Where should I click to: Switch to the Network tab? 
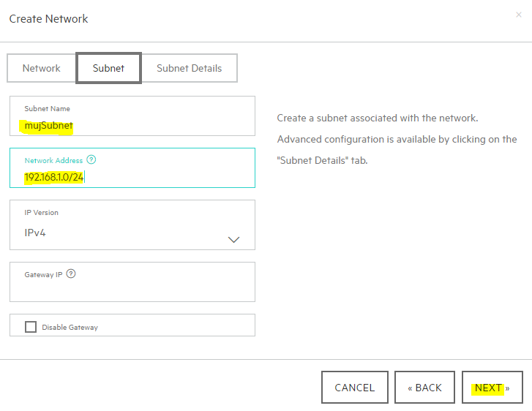click(42, 68)
